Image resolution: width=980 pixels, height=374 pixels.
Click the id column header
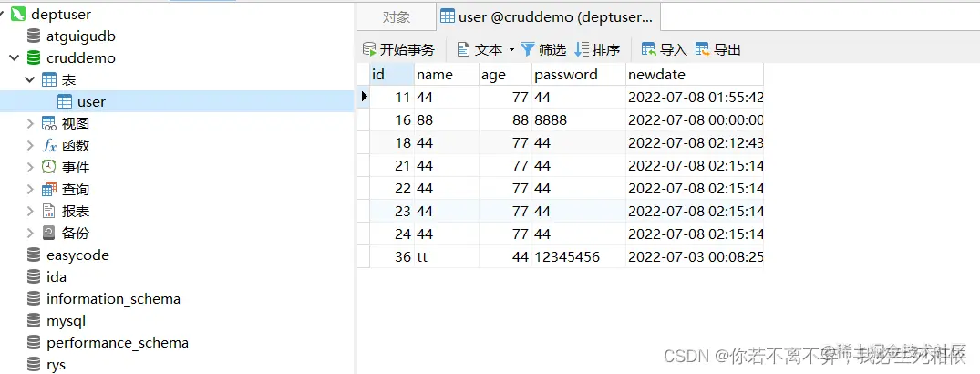(x=393, y=75)
